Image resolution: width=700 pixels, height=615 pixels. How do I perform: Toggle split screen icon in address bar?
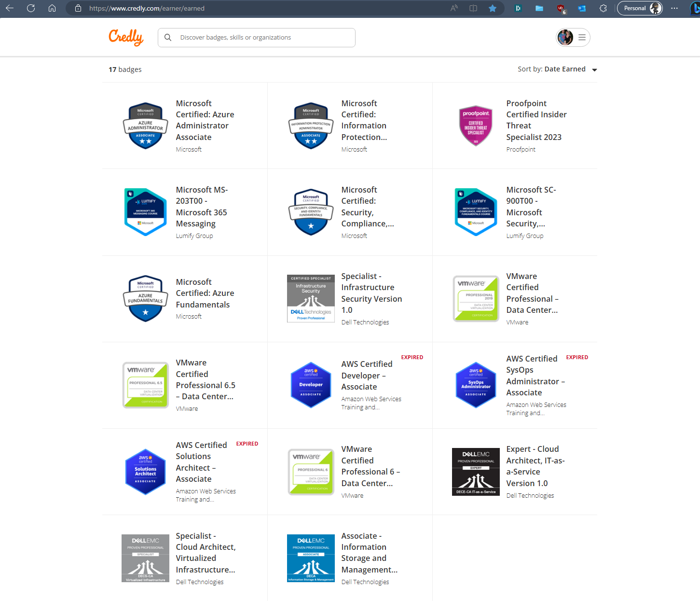(x=473, y=8)
